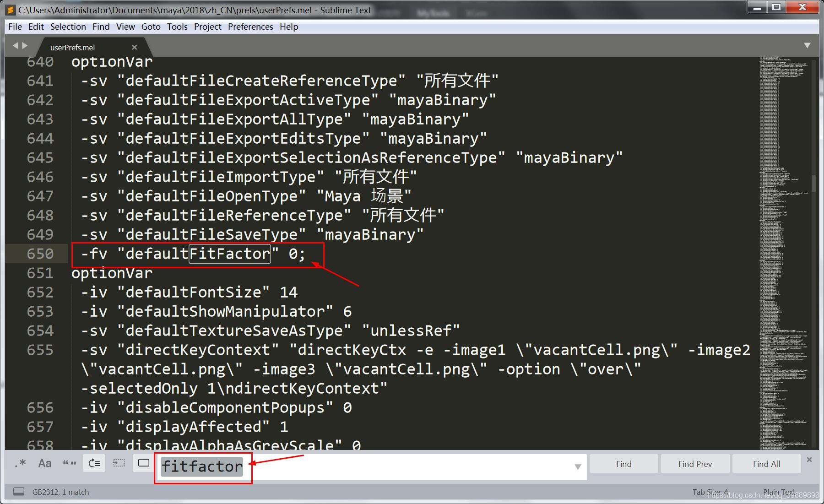Image resolution: width=824 pixels, height=504 pixels.
Task: Toggle highlight matches option
Action: pos(144,463)
